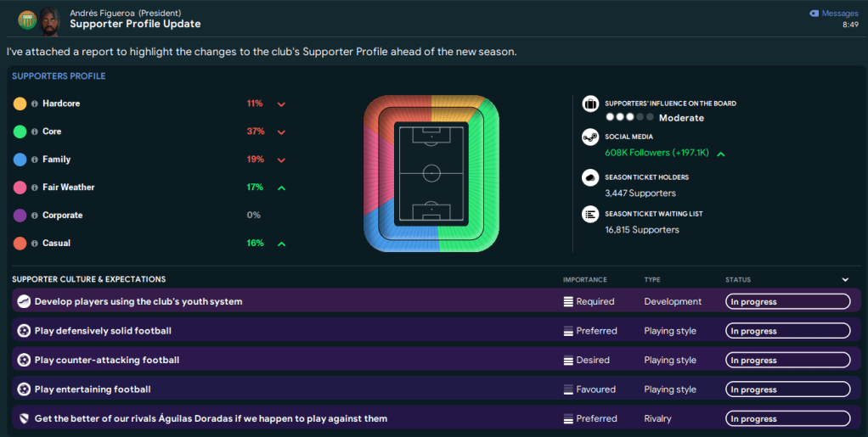Click Andrés Figueroa's portrait thumbnail
Viewport: 868px width, 437px height.
point(50,19)
